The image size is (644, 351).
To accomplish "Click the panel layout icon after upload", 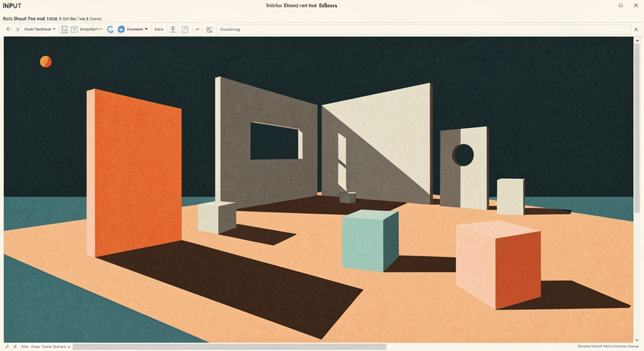I will coord(186,29).
